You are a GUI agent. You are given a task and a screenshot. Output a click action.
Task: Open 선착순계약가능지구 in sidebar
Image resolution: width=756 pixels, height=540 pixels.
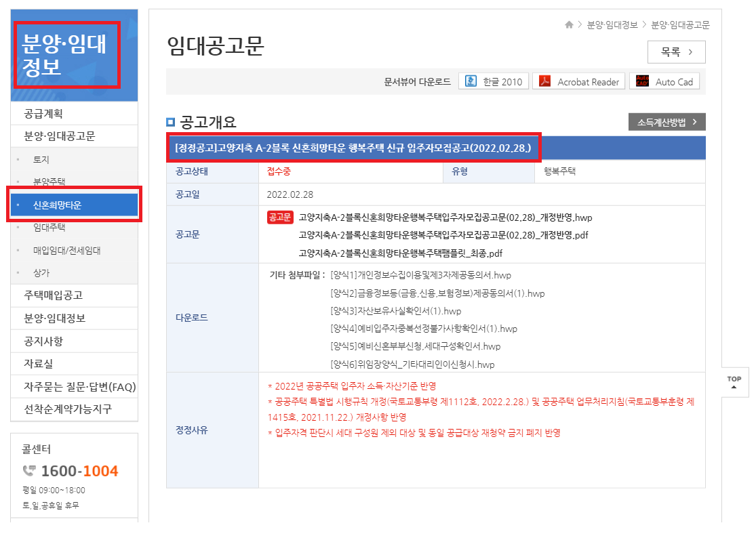[75, 409]
